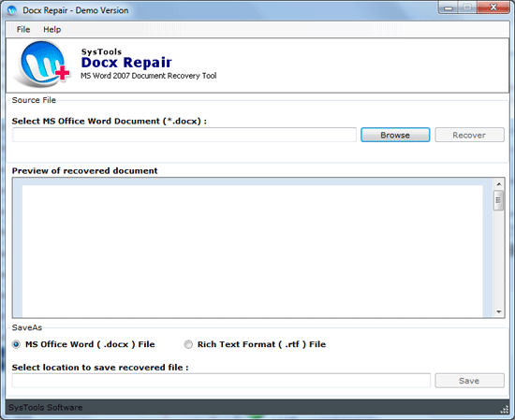The width and height of the screenshot is (515, 420).
Task: Click 'Select MS Office Word Document' label
Action: point(109,121)
